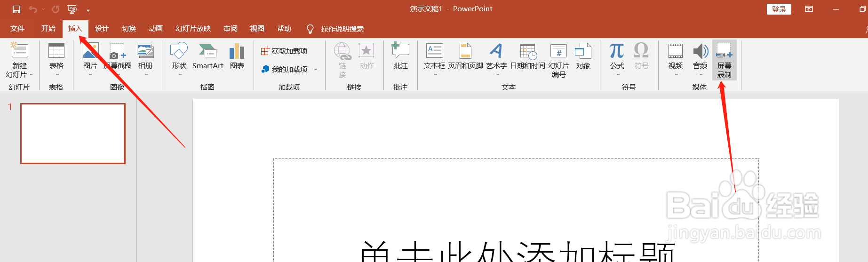868x262 pixels.
Task: Insert a SmartArt graphic
Action: (208, 56)
